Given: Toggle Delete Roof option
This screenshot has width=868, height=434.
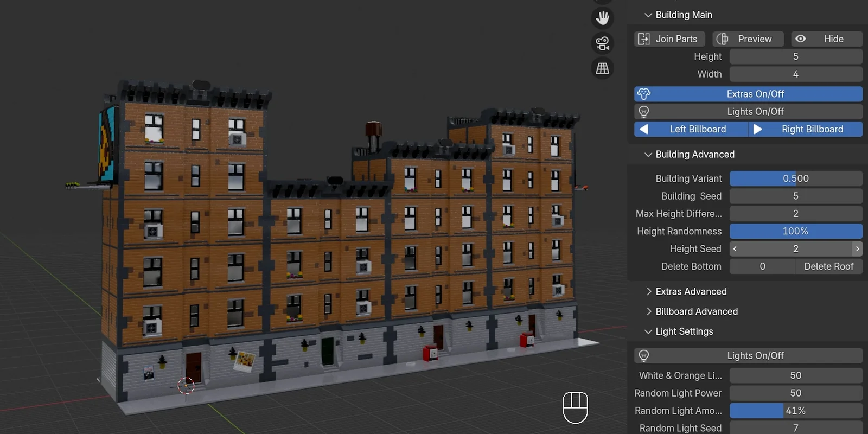Looking at the screenshot, I should click(829, 266).
